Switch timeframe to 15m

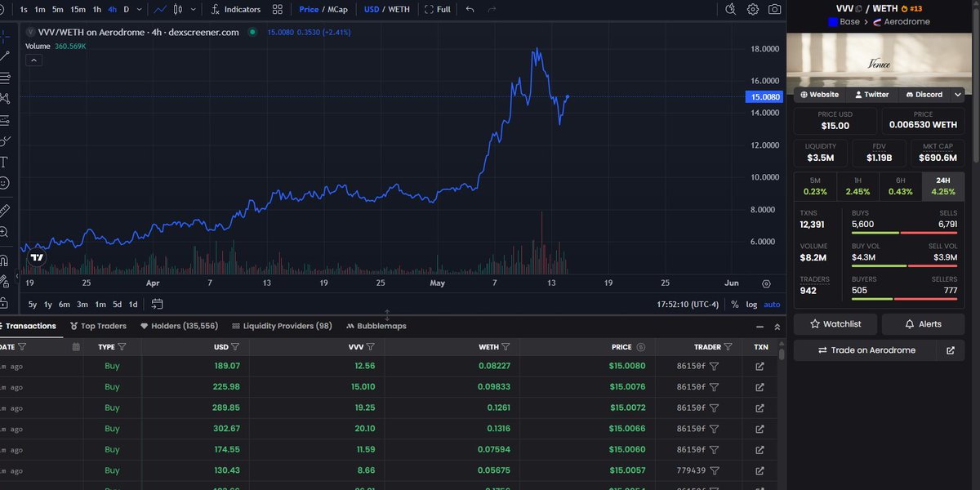78,10
